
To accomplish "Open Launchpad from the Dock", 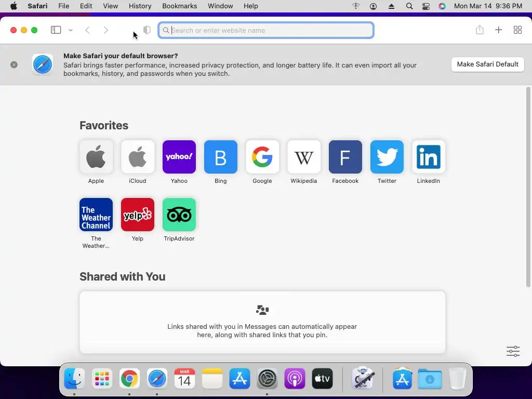I will click(102, 378).
